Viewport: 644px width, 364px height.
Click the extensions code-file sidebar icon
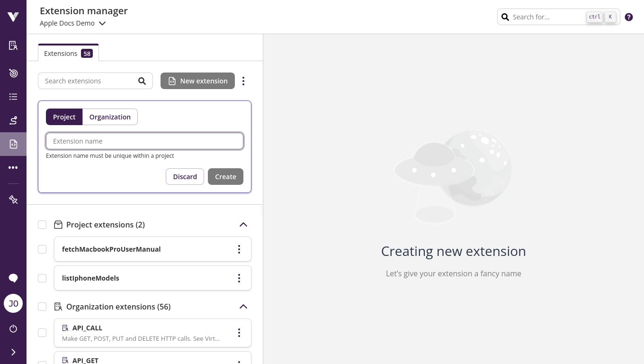pyautogui.click(x=13, y=144)
